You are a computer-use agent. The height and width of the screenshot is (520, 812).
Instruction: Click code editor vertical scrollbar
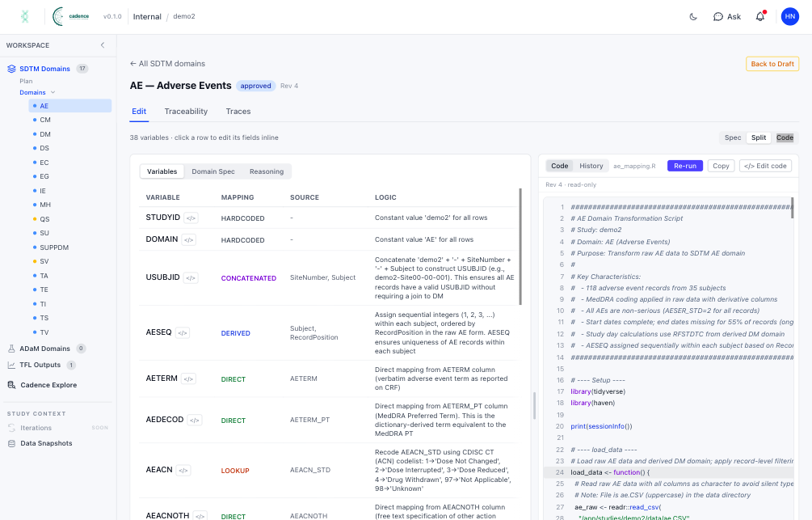click(x=793, y=207)
